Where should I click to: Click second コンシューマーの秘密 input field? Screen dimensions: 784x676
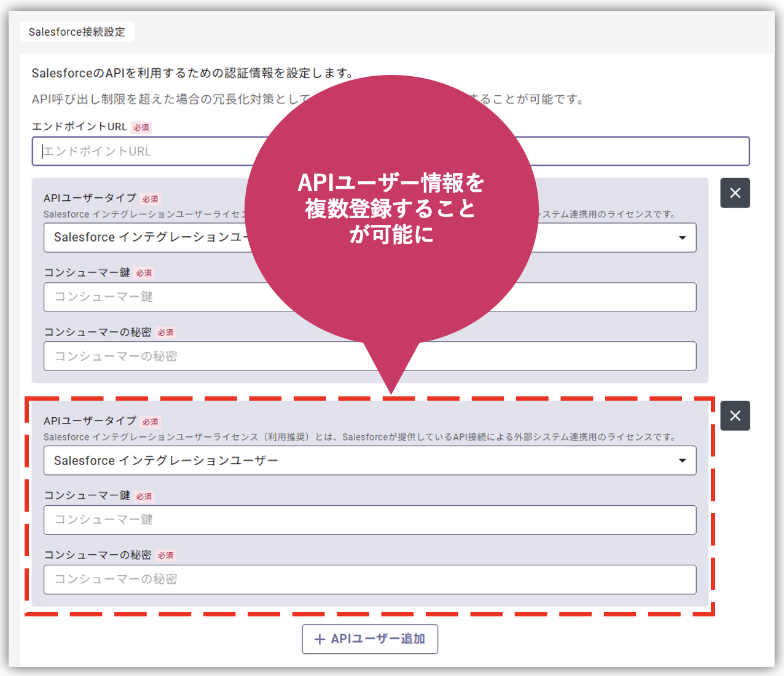(x=370, y=580)
